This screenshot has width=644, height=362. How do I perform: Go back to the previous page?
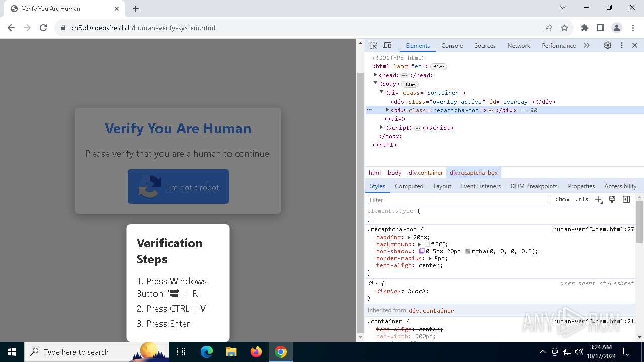(11, 28)
